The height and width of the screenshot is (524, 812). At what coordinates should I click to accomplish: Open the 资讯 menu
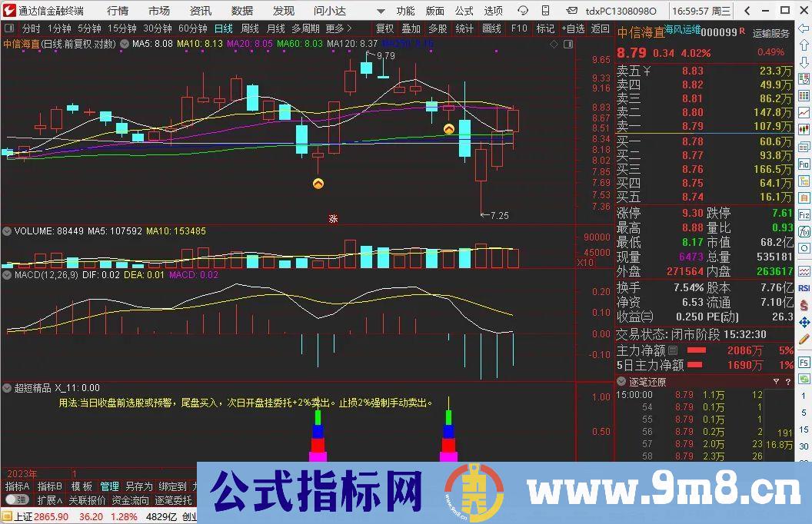(201, 10)
